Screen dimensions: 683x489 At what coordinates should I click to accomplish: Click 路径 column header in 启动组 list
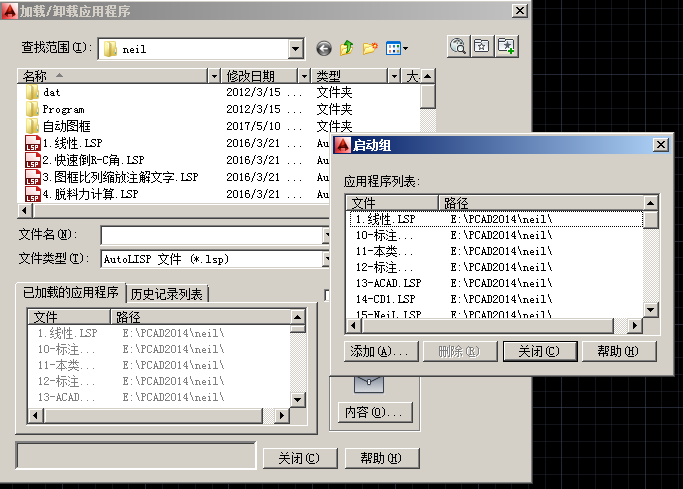click(x=541, y=203)
